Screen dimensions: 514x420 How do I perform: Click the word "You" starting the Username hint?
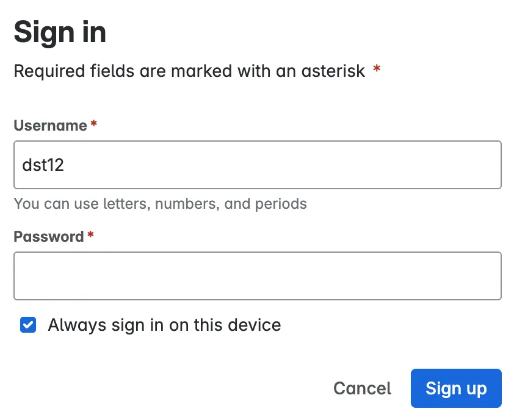tap(26, 203)
